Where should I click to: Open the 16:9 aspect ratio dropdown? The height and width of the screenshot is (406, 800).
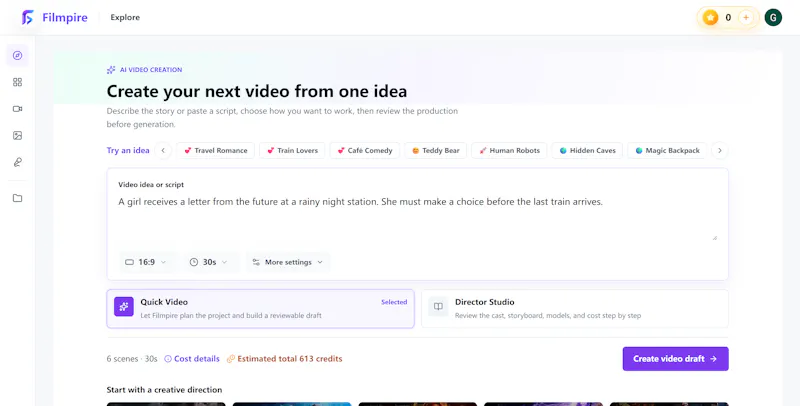point(146,262)
